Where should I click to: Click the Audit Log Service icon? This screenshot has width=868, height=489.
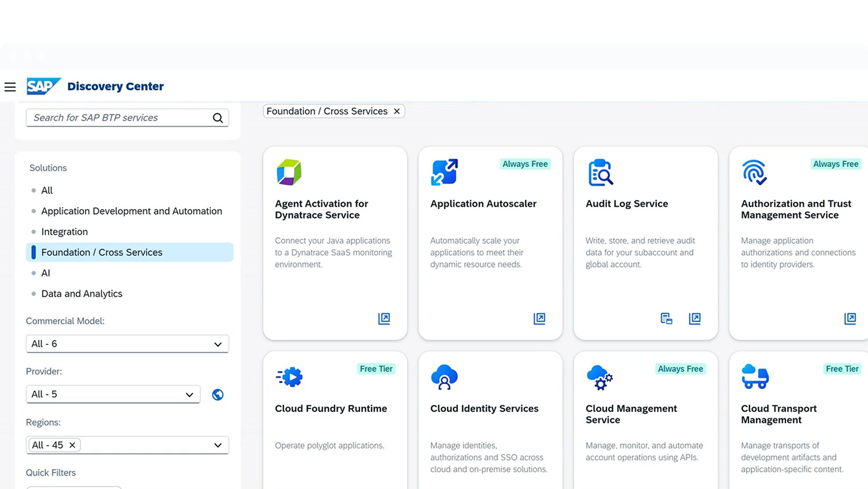pos(601,172)
